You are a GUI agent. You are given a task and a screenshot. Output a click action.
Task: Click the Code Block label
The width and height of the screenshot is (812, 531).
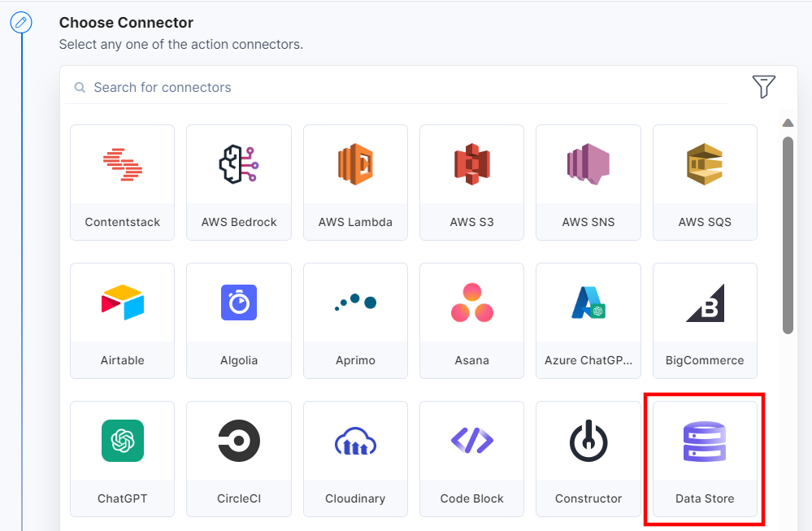coord(471,499)
